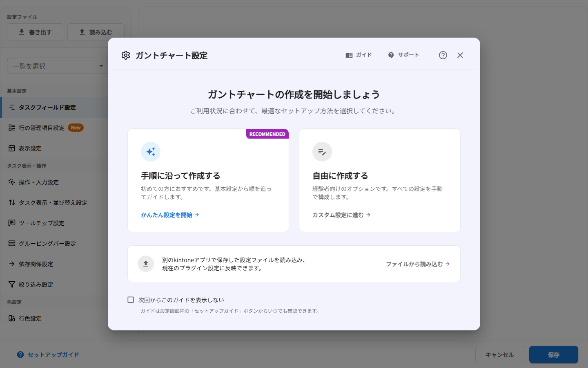Open 表示設定 in the sidebar
Screen dimensions: 588x368
[54, 148]
